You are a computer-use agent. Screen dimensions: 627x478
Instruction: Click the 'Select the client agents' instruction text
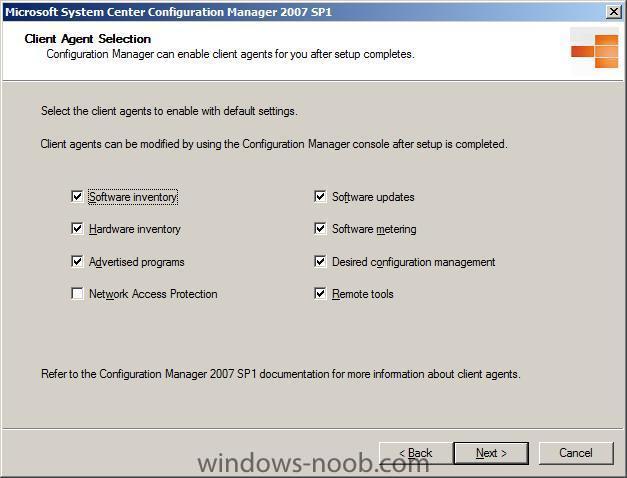pos(169,111)
